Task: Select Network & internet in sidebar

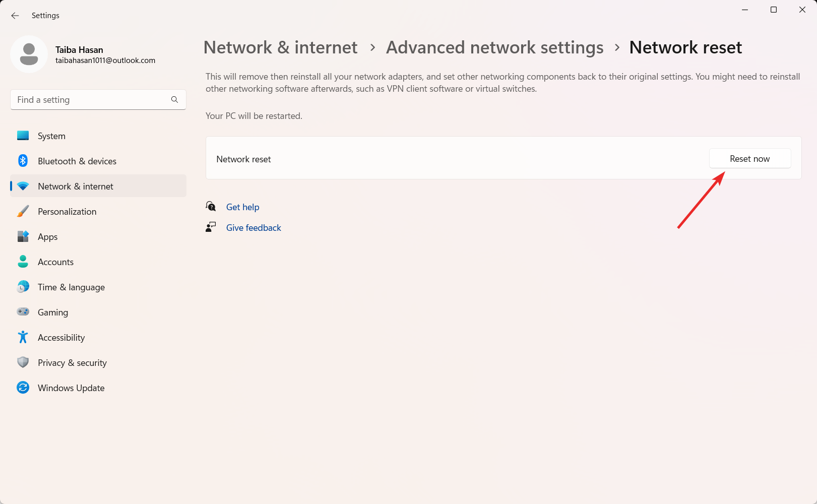Action: coord(76,186)
